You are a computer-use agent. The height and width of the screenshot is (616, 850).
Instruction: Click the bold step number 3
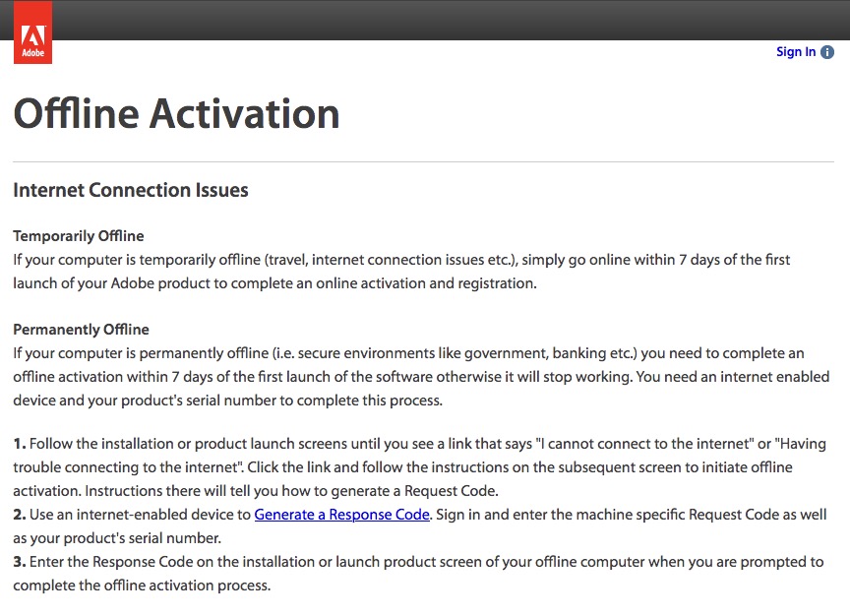20,562
